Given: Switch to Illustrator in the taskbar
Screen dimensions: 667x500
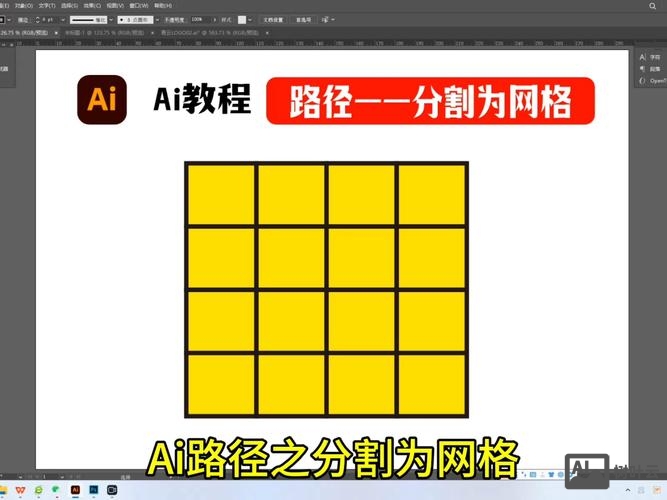Looking at the screenshot, I should tap(75, 490).
